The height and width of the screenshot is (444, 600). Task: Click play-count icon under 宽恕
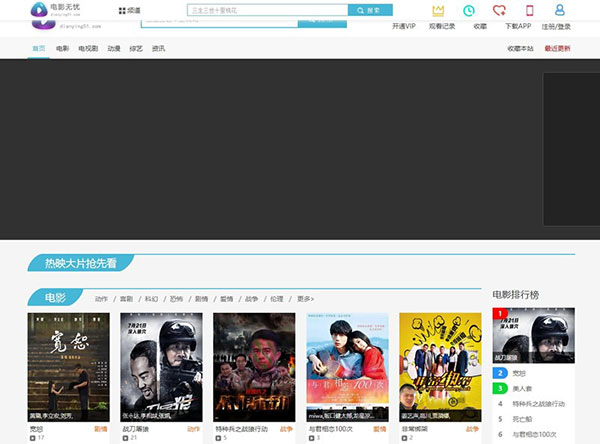(x=33, y=438)
